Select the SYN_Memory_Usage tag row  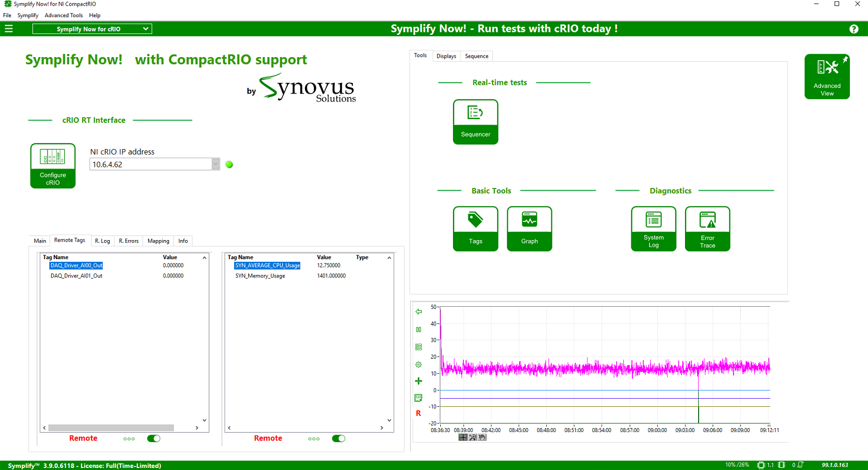pos(260,276)
